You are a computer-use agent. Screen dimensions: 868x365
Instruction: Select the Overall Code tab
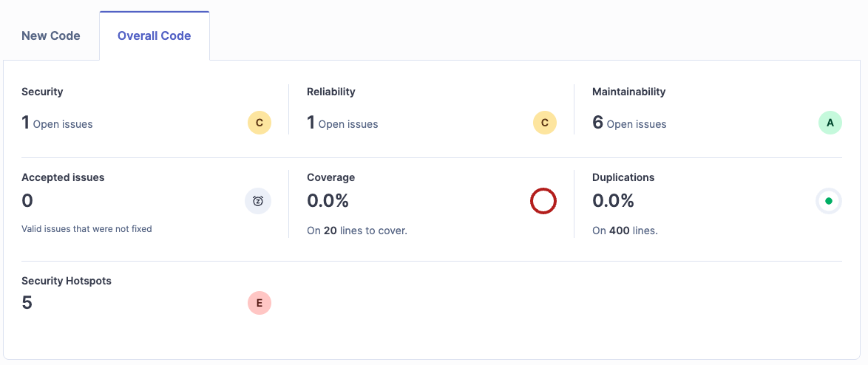click(154, 36)
